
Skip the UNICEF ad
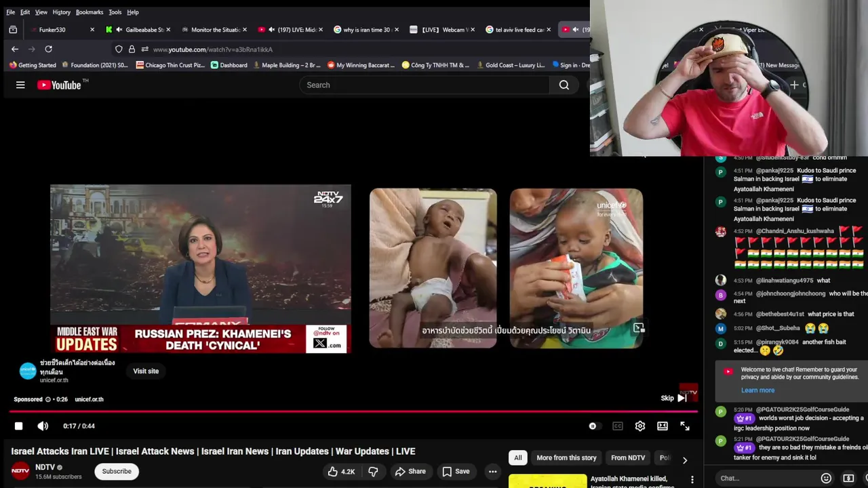click(673, 398)
